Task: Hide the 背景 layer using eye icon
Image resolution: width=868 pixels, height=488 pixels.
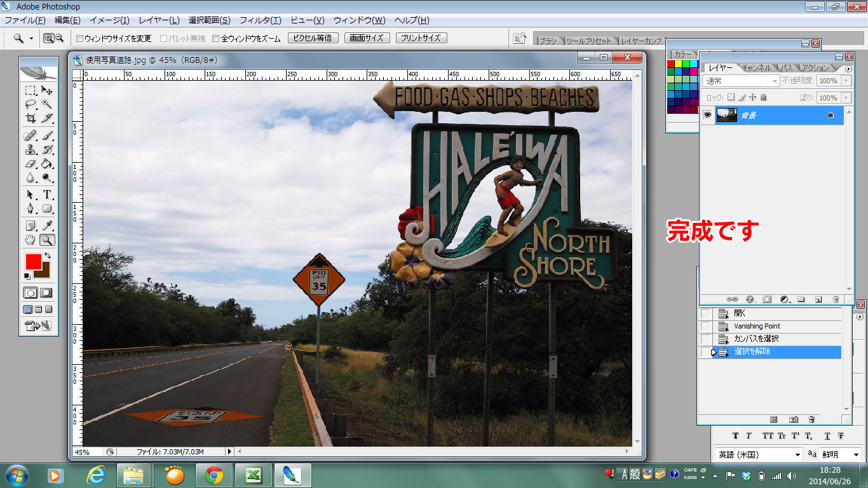Action: (707, 115)
